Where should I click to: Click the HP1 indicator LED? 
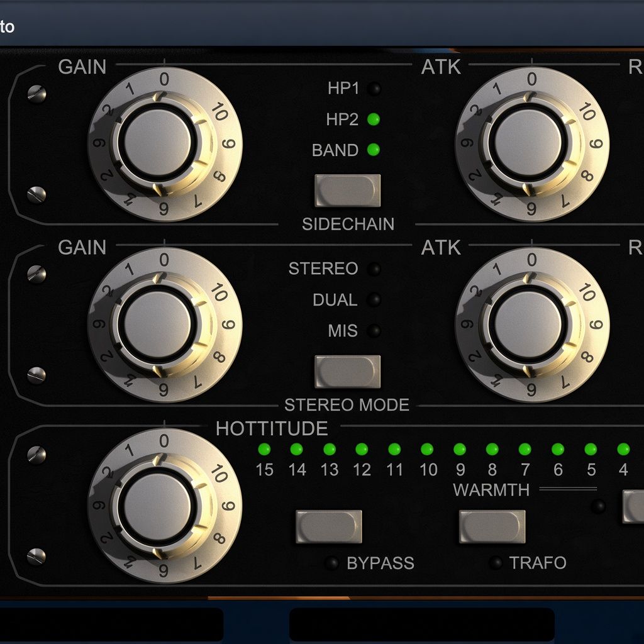374,88
